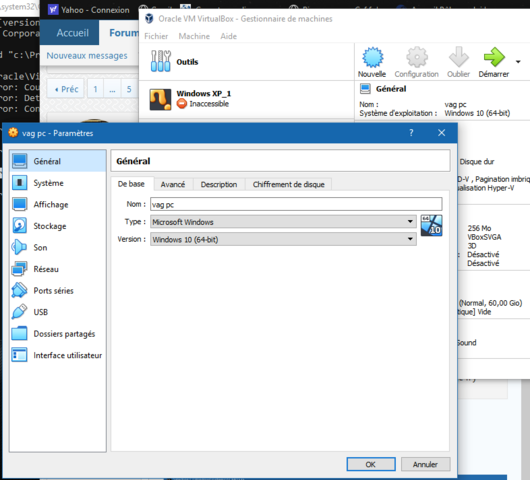Click the OK button
This screenshot has height=480, width=530.
tap(371, 464)
